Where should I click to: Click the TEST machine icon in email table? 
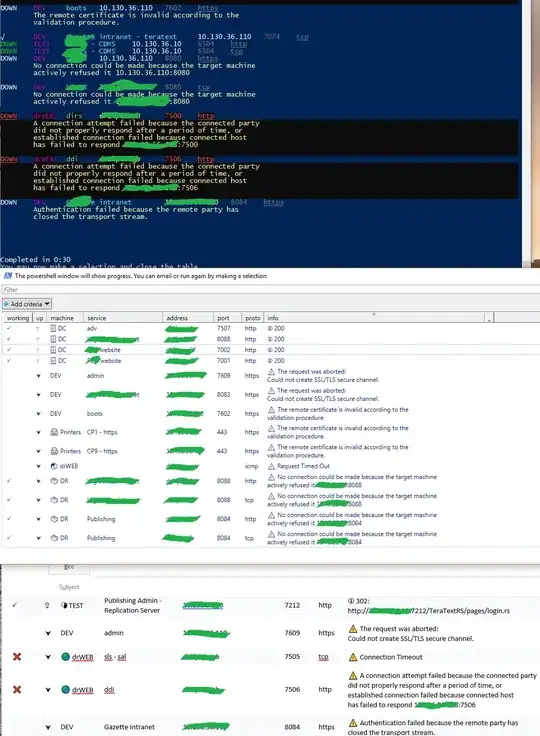[64, 606]
